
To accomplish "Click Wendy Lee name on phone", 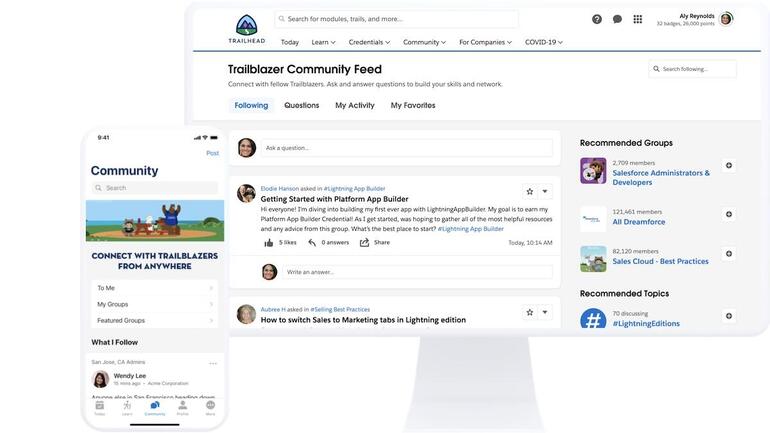I will click(130, 376).
